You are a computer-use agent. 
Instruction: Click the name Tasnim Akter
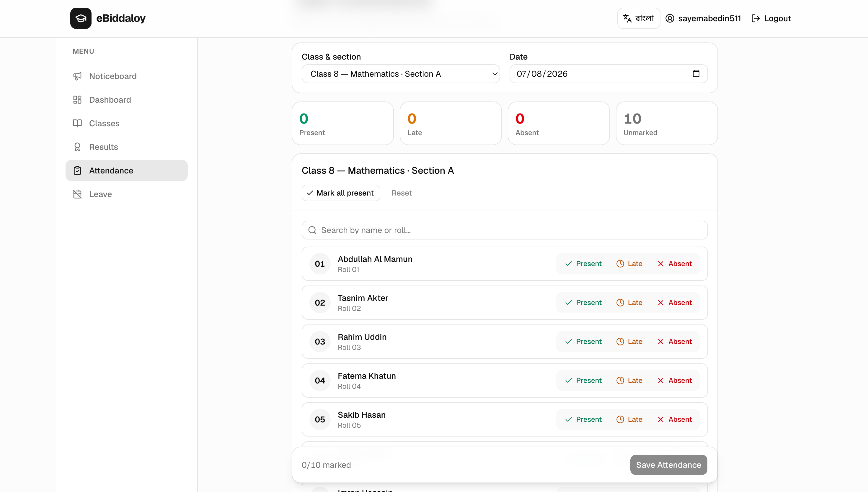click(x=363, y=298)
